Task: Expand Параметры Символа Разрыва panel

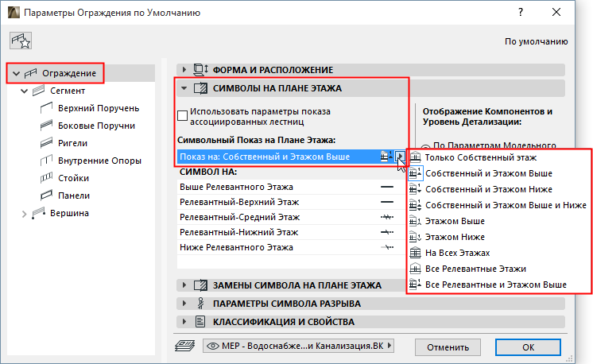Action: coord(184,303)
